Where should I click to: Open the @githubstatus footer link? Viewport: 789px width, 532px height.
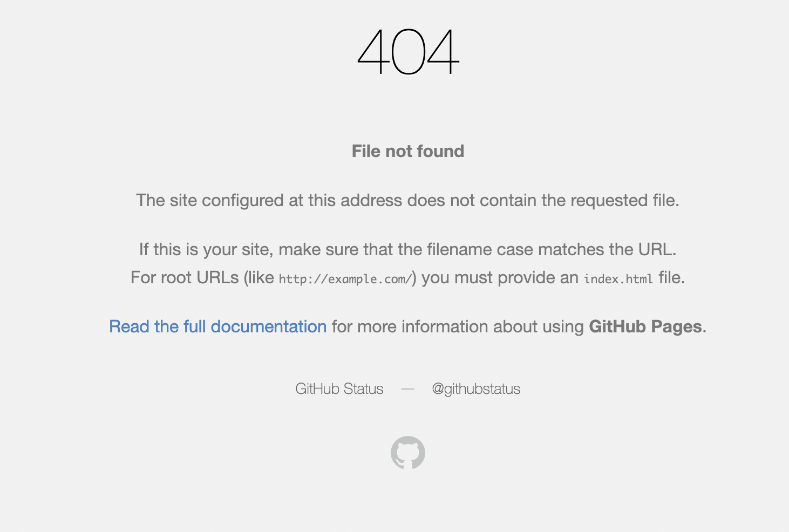476,389
